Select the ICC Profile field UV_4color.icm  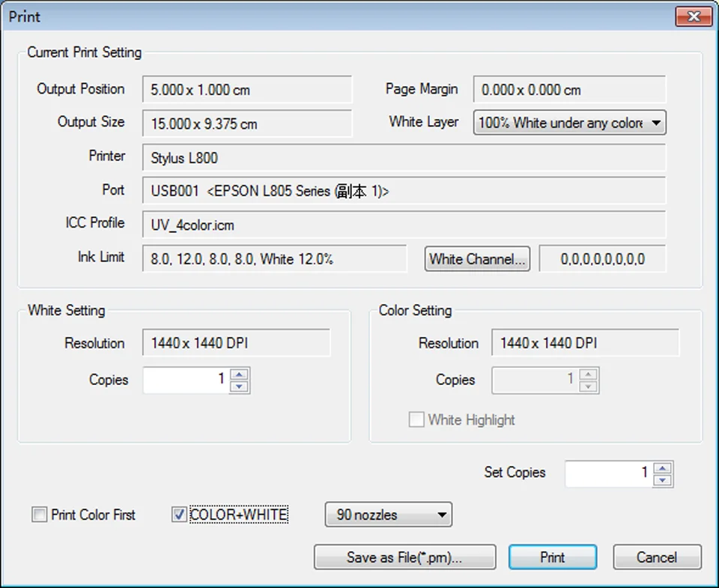(x=404, y=225)
